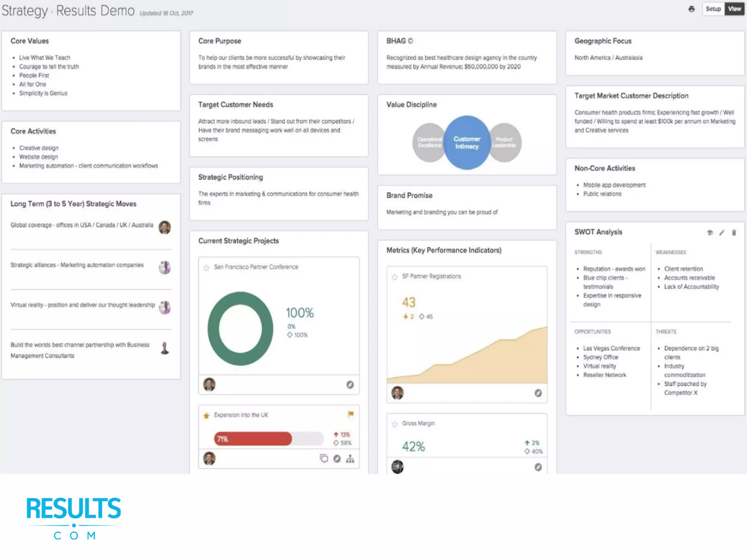Click orange flag on Expansion into UK
The width and height of the screenshot is (747, 560).
coord(351,414)
